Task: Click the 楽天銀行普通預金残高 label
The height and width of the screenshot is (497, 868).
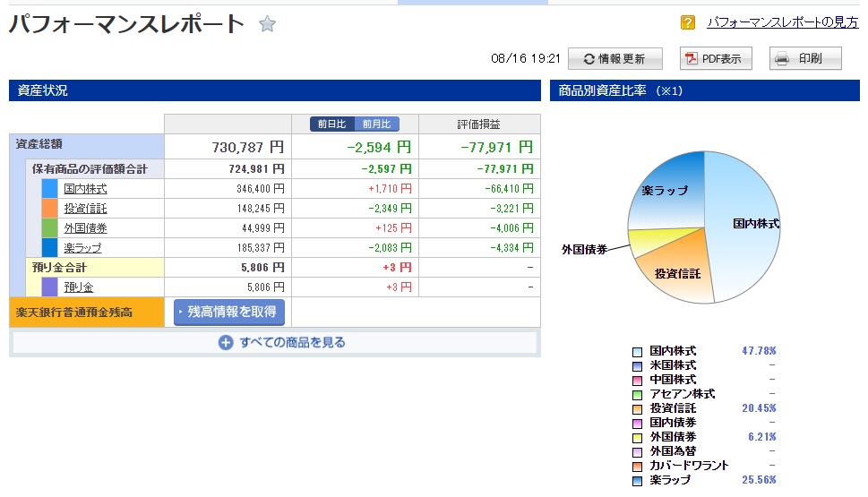Action: coord(74,313)
